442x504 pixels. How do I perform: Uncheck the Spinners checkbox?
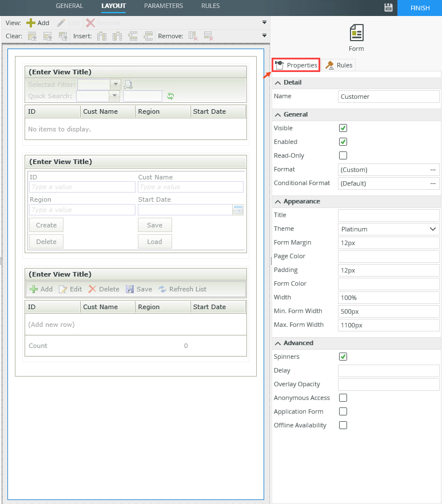coord(343,357)
